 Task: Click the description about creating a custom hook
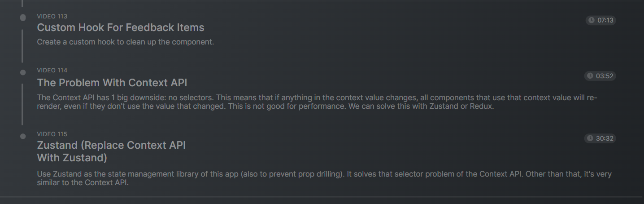(x=125, y=42)
